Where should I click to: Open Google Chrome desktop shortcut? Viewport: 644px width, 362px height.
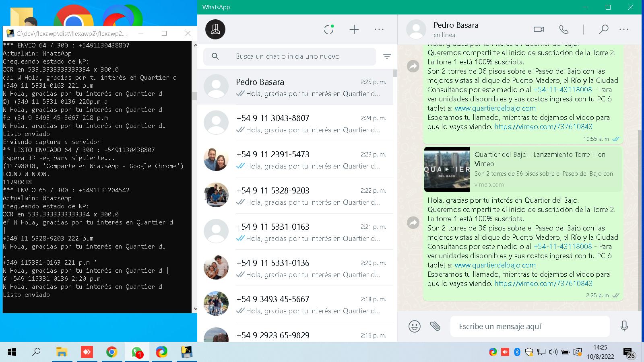coord(74,16)
